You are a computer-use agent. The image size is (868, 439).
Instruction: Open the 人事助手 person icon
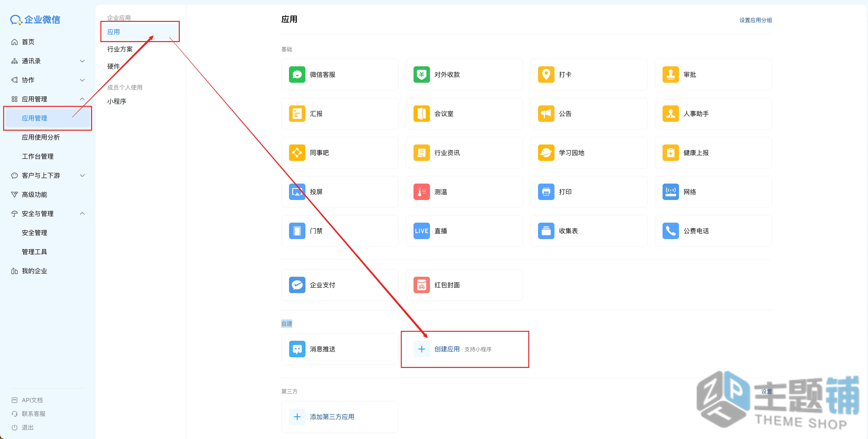[x=671, y=114]
